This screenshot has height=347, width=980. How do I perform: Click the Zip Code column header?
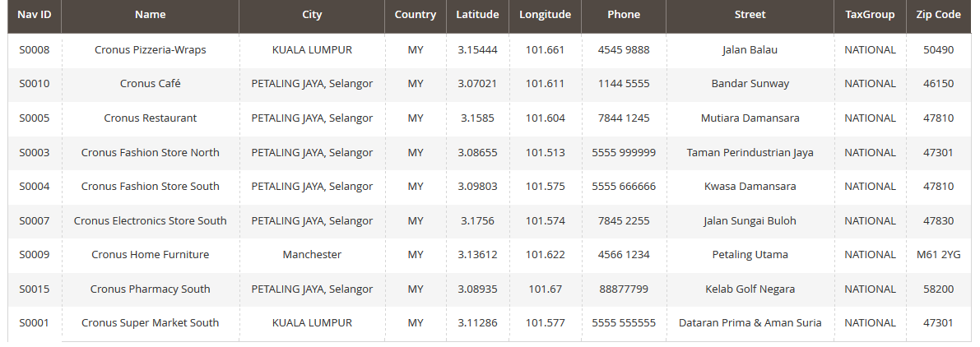[x=938, y=15]
